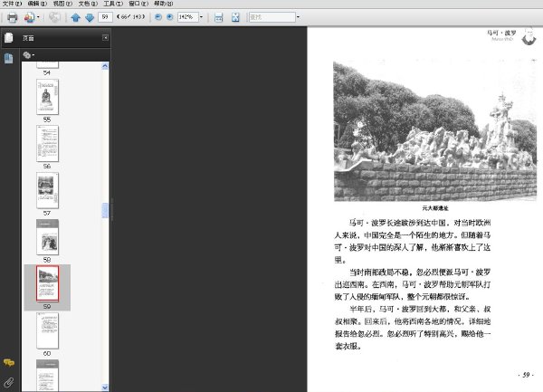Click thumbnail panel scroll down arrow
The width and height of the screenshot is (543, 392).
pos(105,387)
